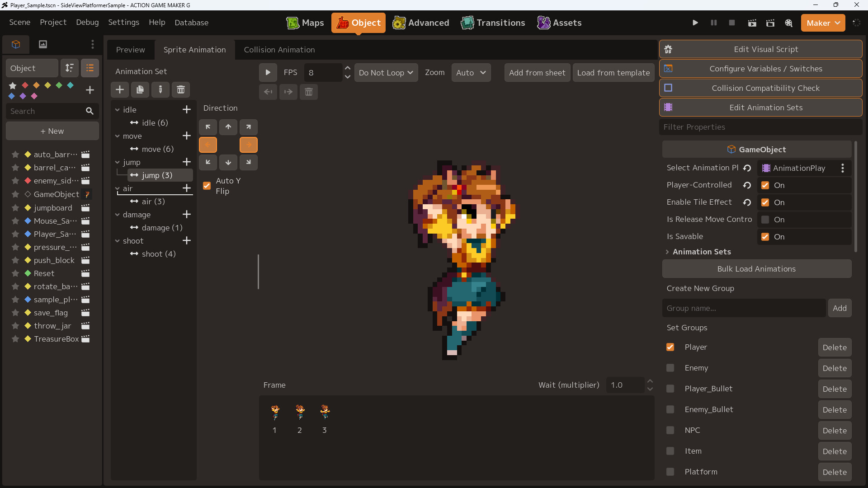Screen dimensions: 868x488
Task: Click the play animation button beside FPS
Action: click(x=268, y=72)
